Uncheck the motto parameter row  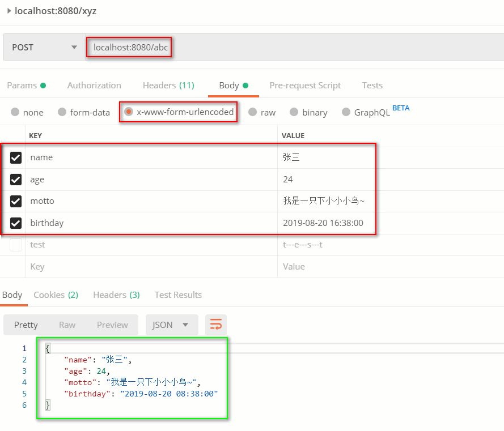tap(15, 201)
